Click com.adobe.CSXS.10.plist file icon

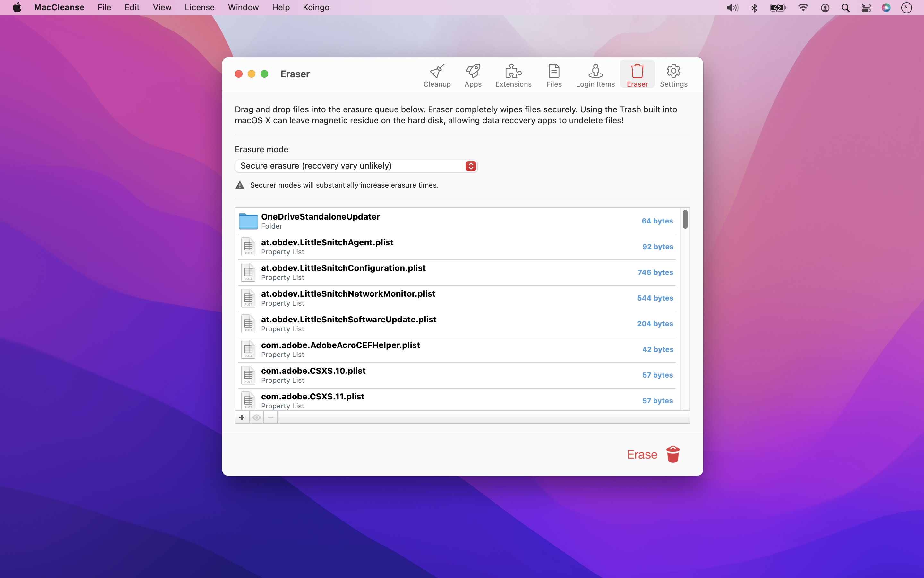click(x=248, y=375)
